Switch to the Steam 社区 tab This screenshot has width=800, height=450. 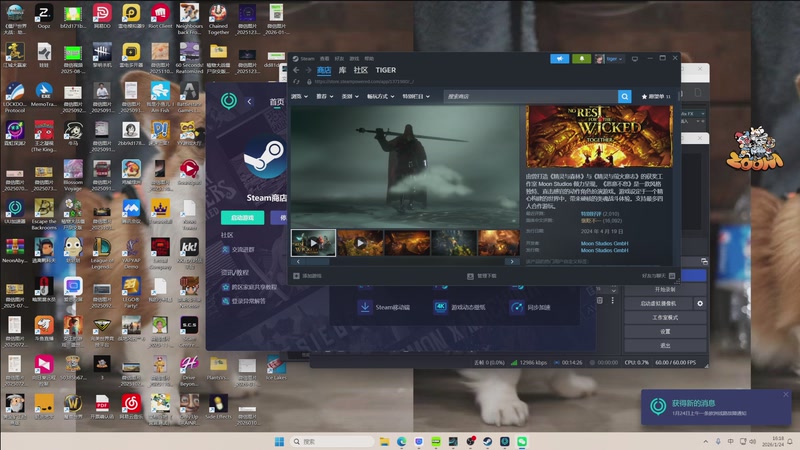coord(361,70)
